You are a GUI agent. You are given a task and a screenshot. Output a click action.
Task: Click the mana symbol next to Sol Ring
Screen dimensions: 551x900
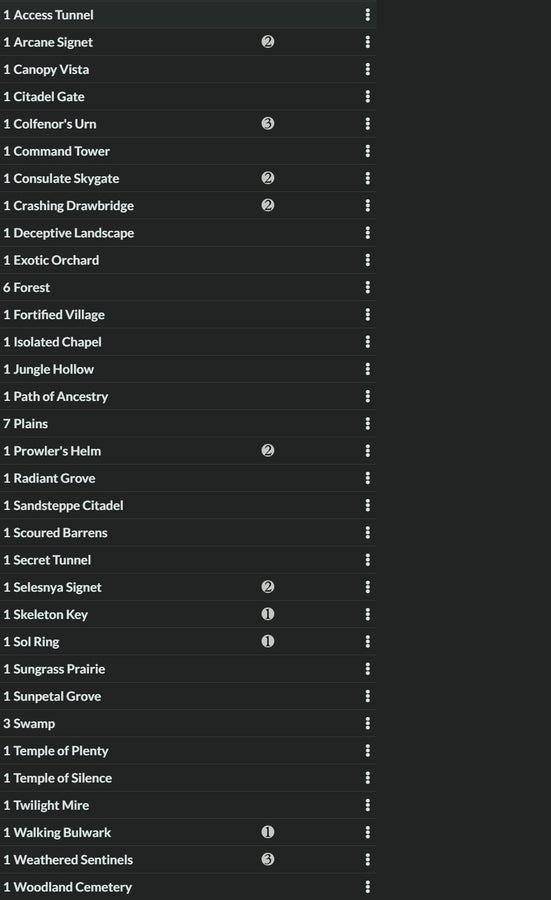pyautogui.click(x=267, y=641)
